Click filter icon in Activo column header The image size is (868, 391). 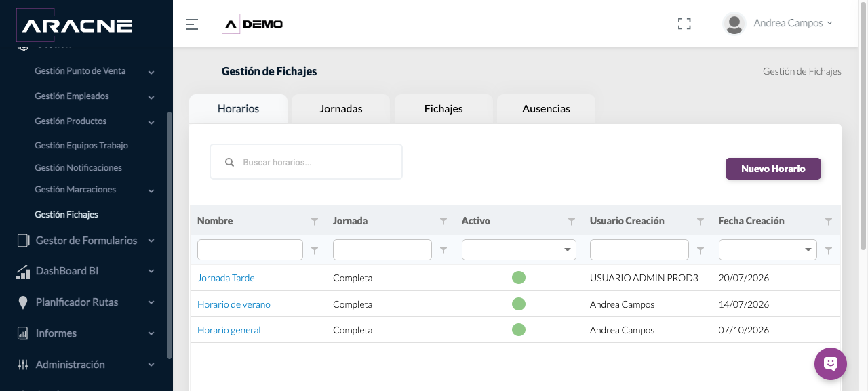572,221
